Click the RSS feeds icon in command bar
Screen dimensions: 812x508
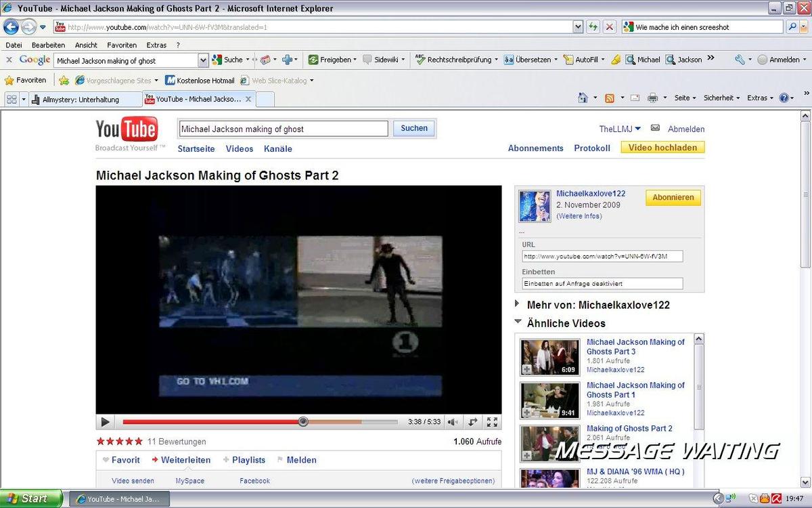[610, 98]
